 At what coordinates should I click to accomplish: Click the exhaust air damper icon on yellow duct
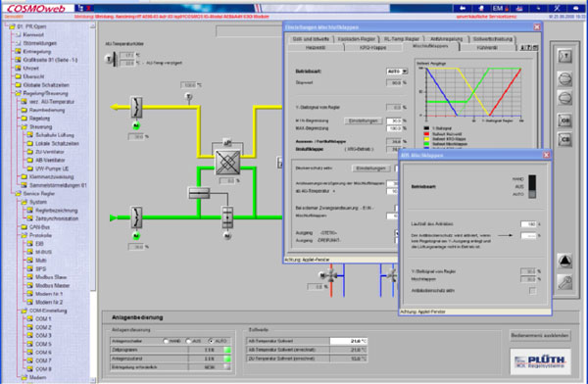136,107
